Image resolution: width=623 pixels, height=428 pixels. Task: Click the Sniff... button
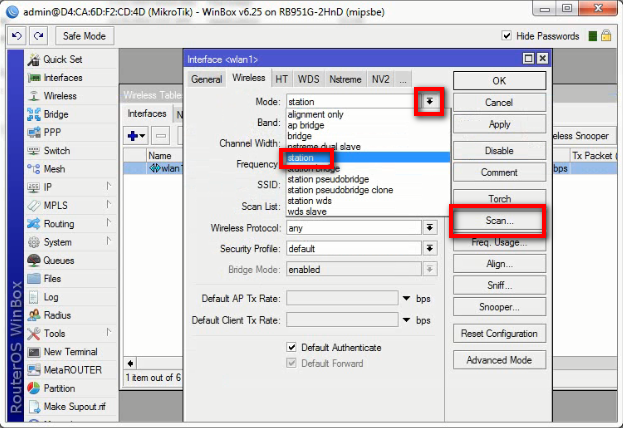[499, 285]
